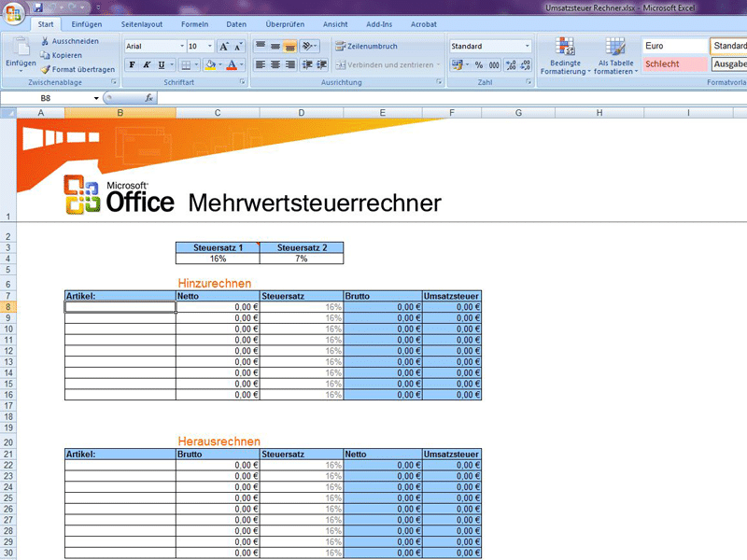Click the name box showing B8
747x560 pixels.
click(46, 98)
